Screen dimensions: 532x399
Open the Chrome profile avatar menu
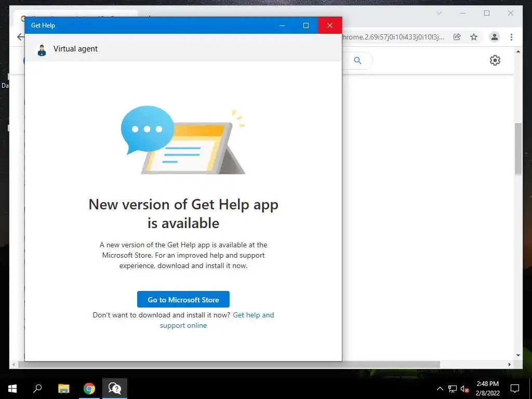tap(495, 37)
